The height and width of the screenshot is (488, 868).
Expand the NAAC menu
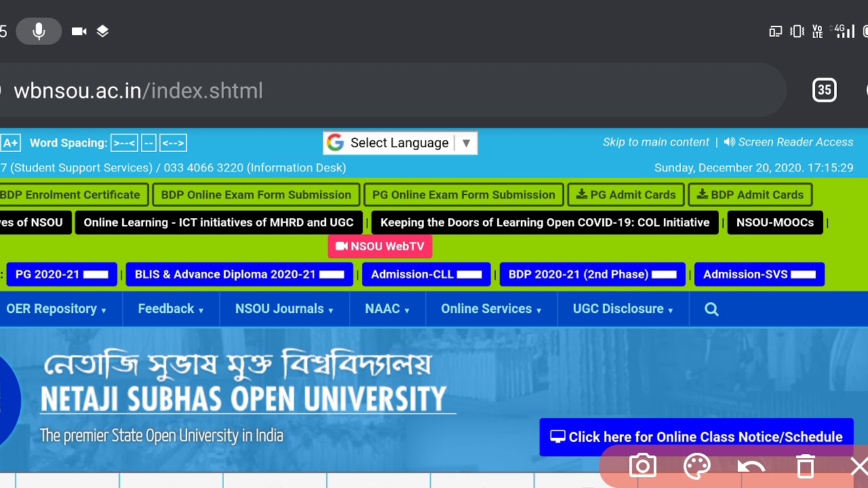coord(387,309)
